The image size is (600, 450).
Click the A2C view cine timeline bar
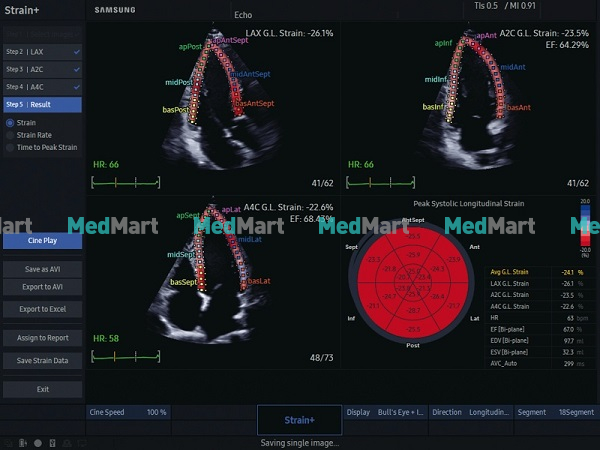point(380,183)
